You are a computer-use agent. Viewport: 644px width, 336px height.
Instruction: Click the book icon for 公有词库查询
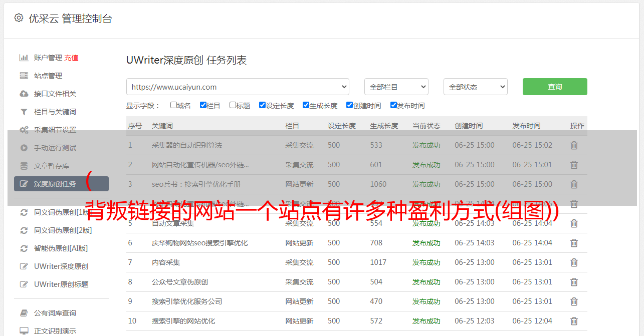24,313
